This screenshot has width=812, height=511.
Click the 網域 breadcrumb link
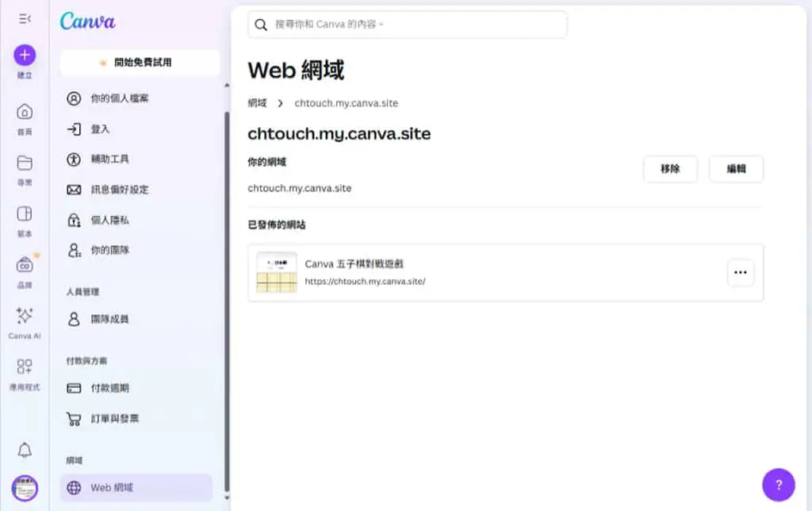pos(257,103)
